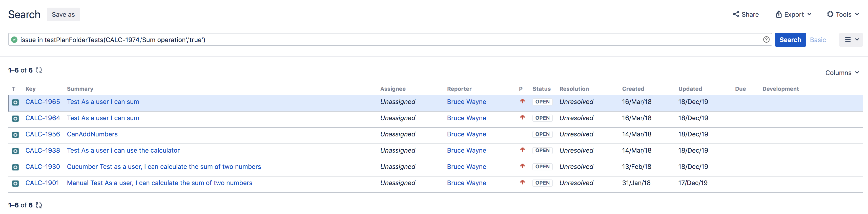Image resolution: width=868 pixels, height=214 pixels.
Task: Sort by the Resolution column header
Action: click(x=574, y=89)
